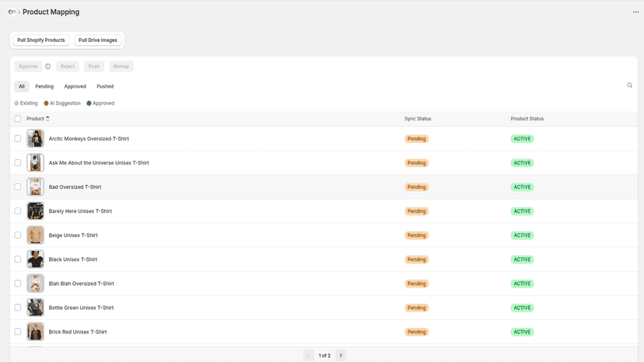Screen dimensions: 644x362
Task: Click 'Ask Me About the Universe Unisex T-Shirt'
Action: (99, 163)
